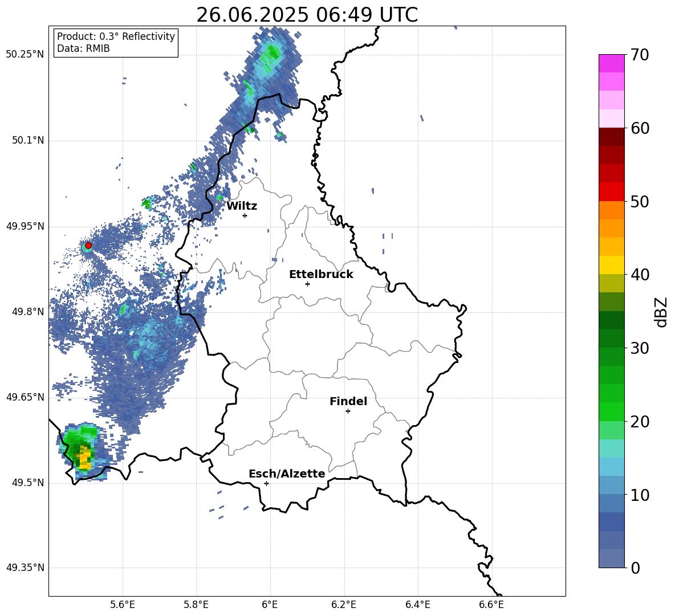Click the Wiltz station cross marker

pyautogui.click(x=245, y=215)
